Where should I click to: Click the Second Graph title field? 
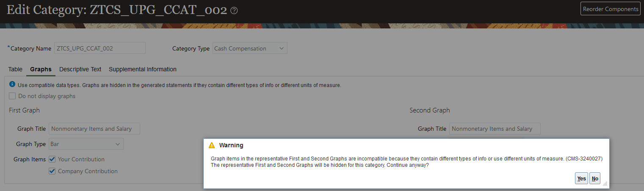495,129
